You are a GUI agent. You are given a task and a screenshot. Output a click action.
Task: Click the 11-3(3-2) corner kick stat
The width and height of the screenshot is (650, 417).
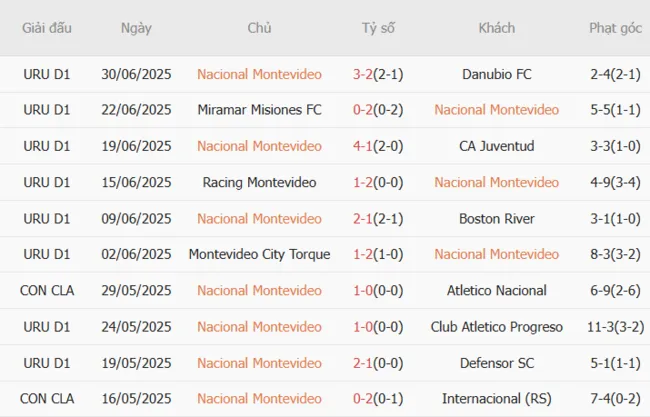615,326
